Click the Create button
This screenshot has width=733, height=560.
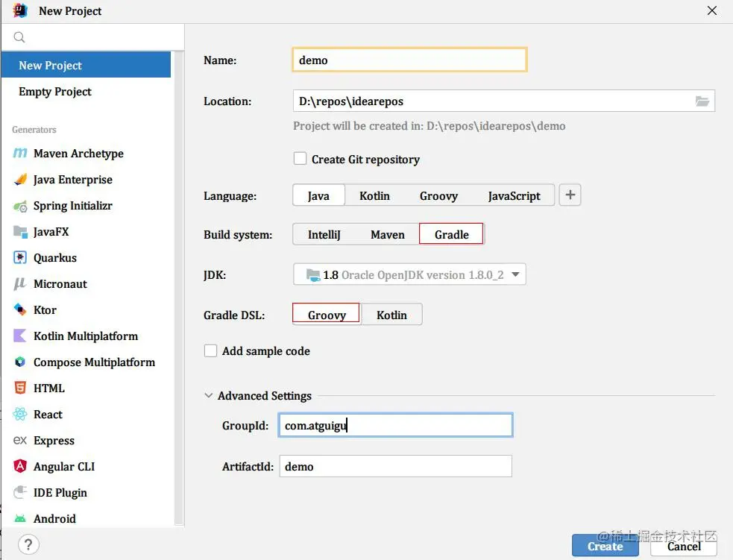pos(605,546)
